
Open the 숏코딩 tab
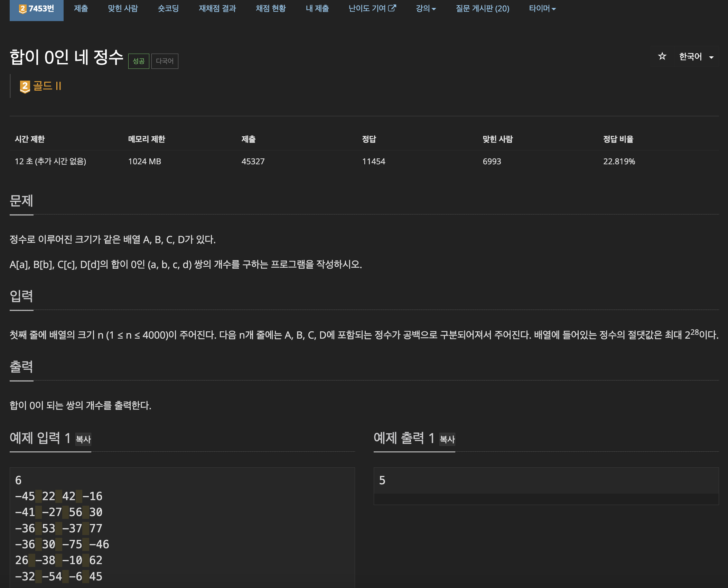click(168, 9)
